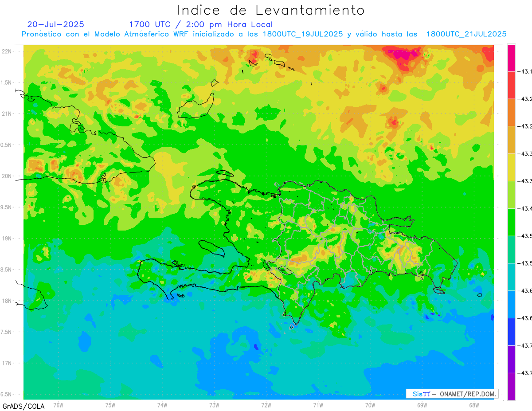Click the '71W' longitude axis label
This screenshot has height=411, width=532.
[x=318, y=405]
